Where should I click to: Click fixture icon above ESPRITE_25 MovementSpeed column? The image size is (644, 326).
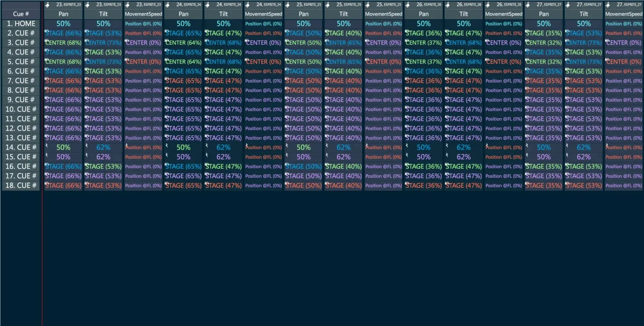click(368, 5)
